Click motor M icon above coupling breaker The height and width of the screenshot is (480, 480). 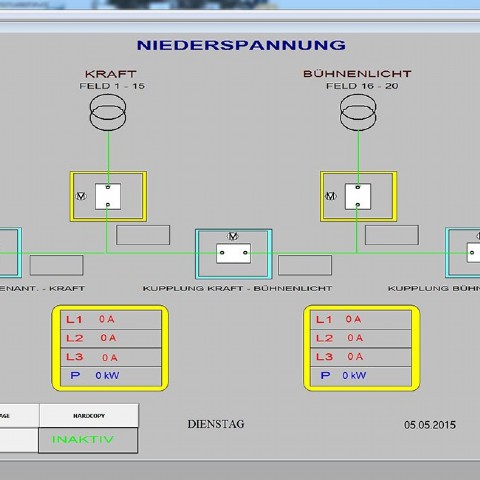coord(233,236)
